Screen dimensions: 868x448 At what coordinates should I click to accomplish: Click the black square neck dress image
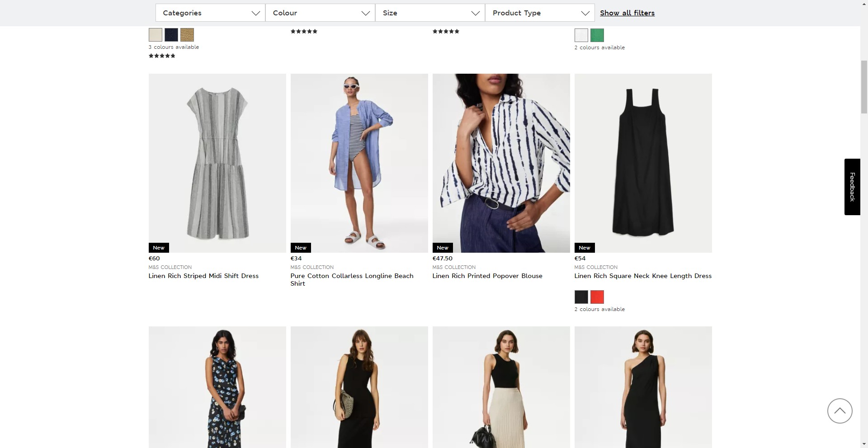[643, 163]
